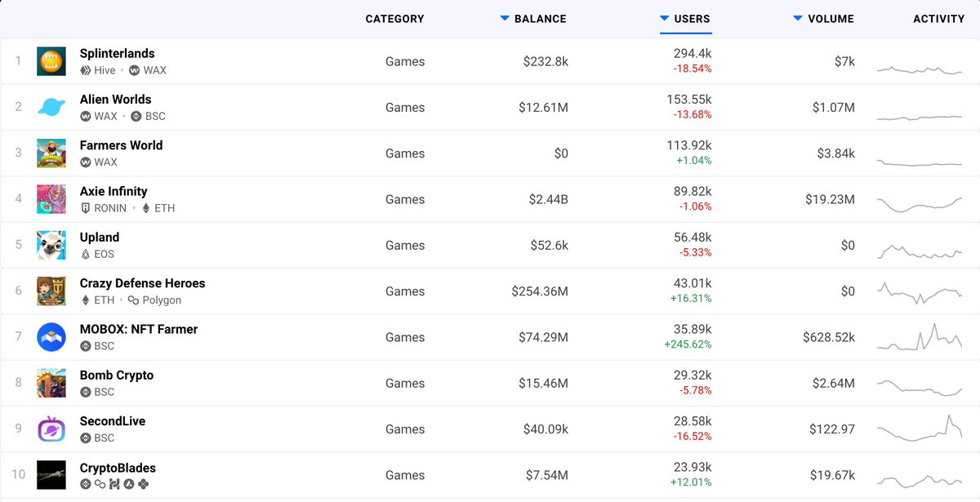Open the Upland llama logo

coord(51,245)
